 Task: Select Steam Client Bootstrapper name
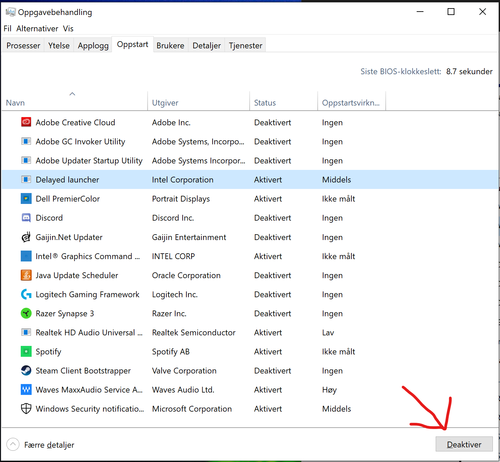(83, 371)
